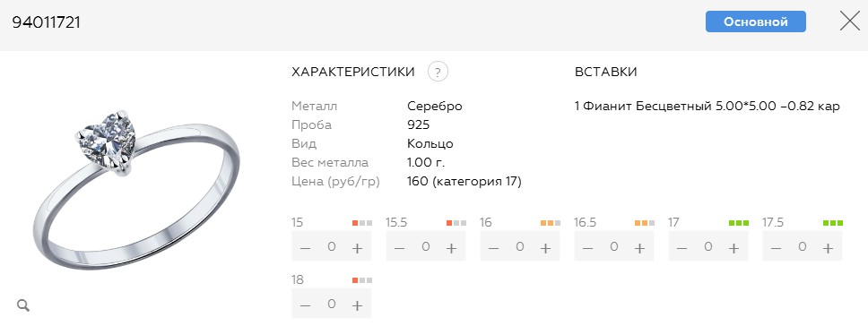Select the quantity field for size 17

tap(707, 246)
